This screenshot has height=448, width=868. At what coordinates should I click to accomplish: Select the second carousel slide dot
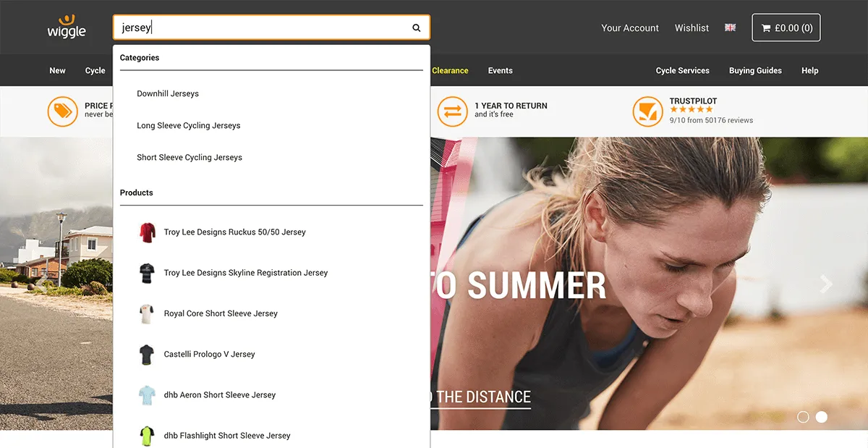click(822, 417)
